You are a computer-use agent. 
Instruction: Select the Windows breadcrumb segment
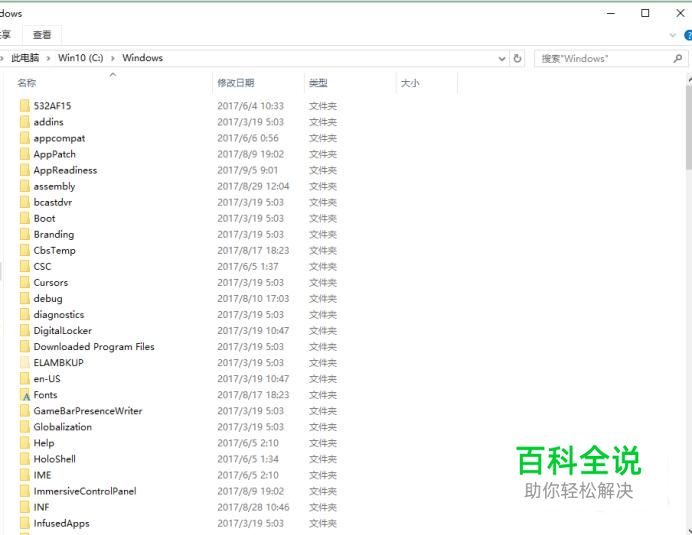(x=143, y=58)
